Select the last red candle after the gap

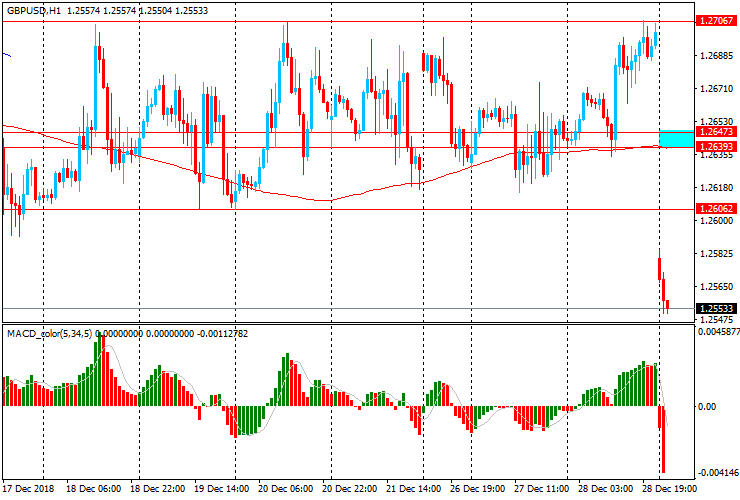667,302
